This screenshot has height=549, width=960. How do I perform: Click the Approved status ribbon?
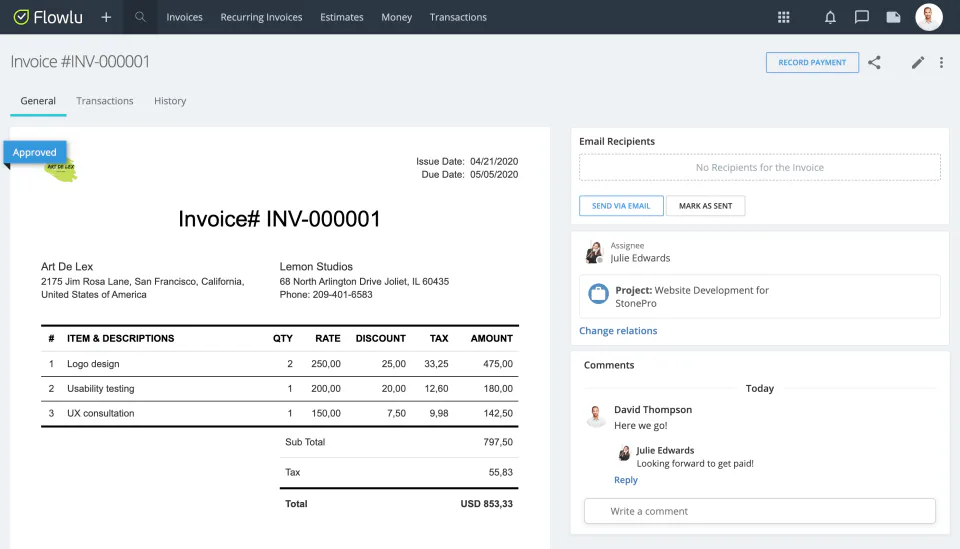[35, 152]
